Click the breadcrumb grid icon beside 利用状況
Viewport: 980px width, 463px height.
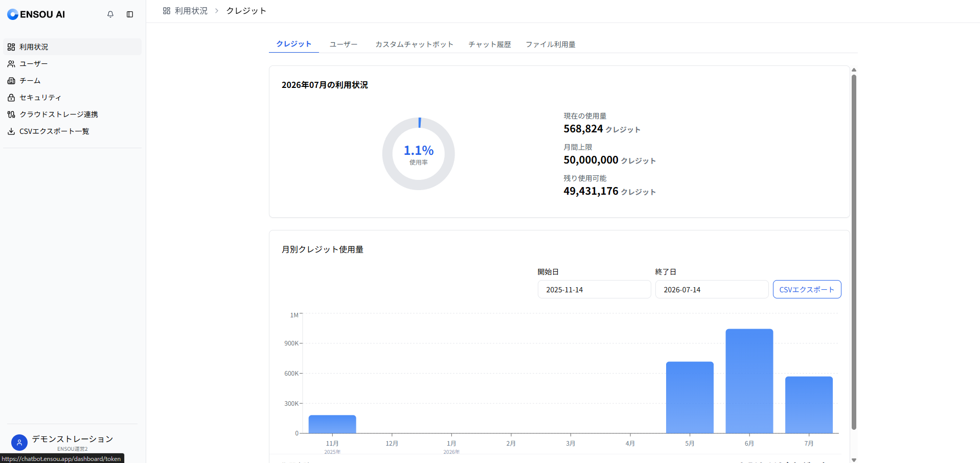tap(167, 11)
